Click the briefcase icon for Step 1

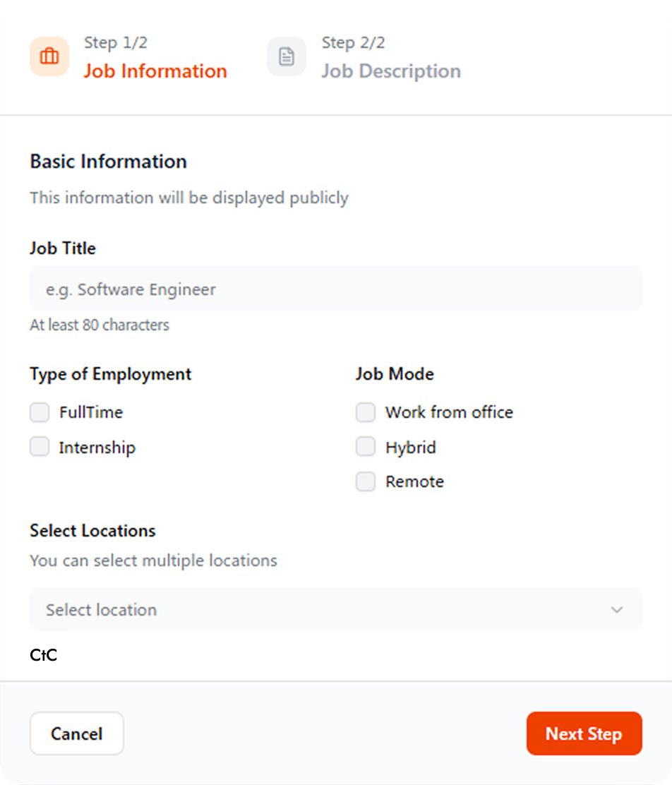tap(49, 56)
